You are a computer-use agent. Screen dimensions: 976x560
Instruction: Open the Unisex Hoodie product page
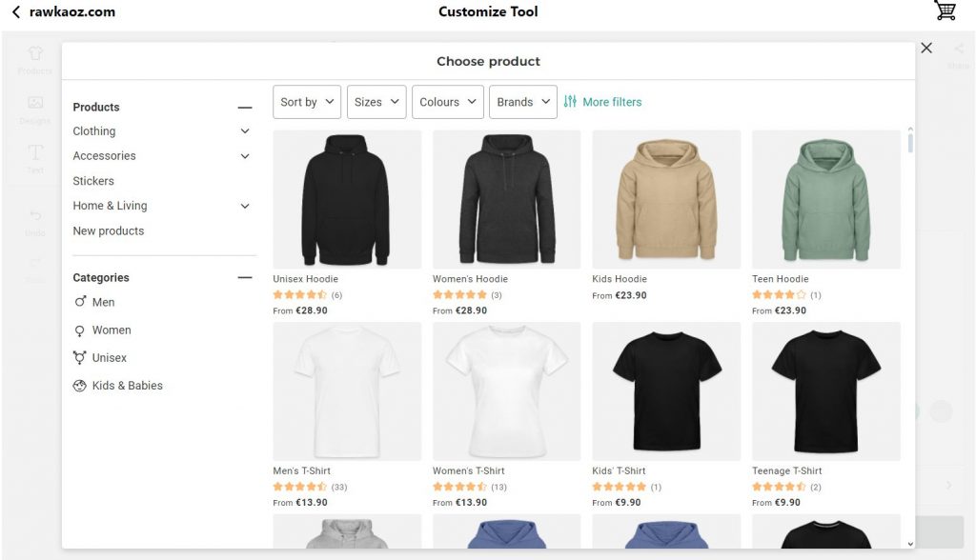[x=347, y=199]
